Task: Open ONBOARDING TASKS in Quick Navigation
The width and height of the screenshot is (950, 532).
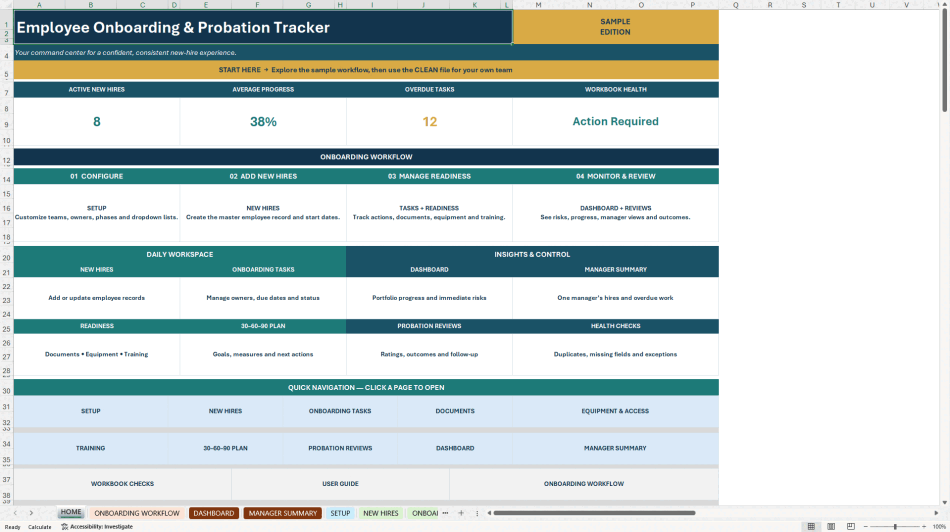Action: [x=340, y=411]
